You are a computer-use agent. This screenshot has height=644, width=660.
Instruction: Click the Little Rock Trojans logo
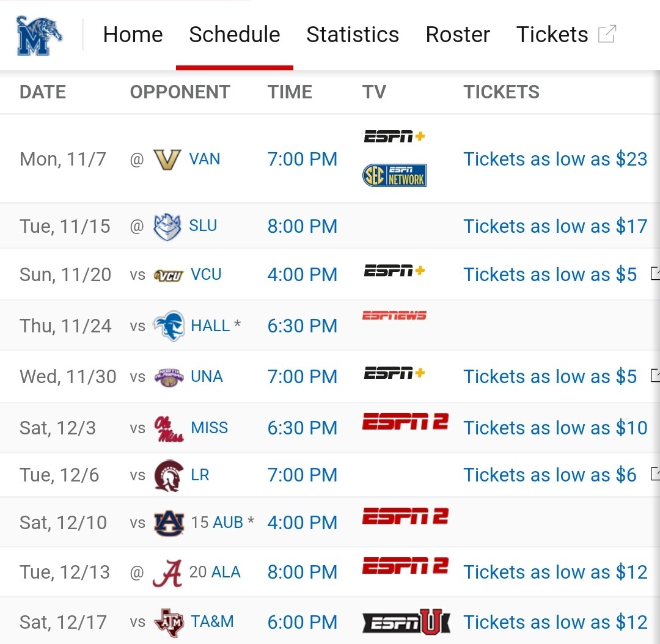[169, 475]
